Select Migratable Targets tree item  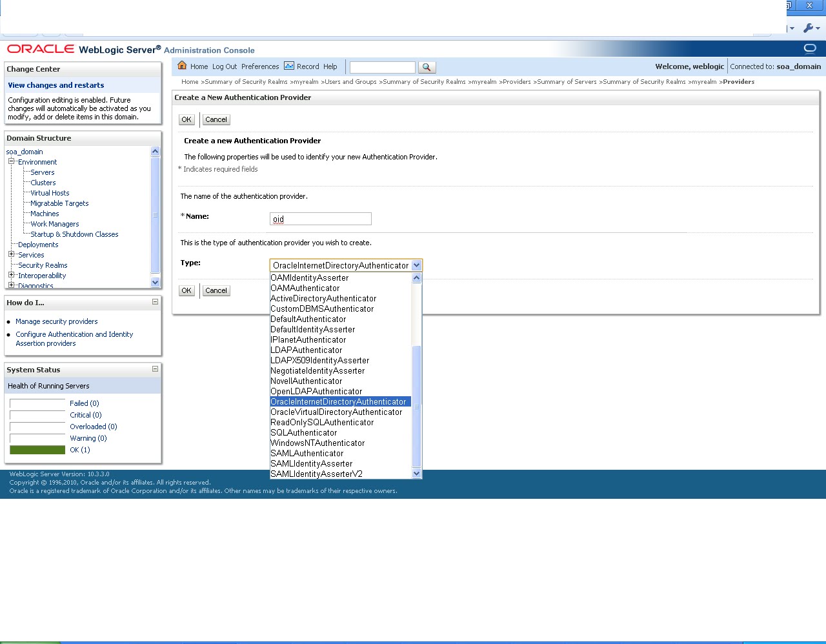[x=59, y=203]
